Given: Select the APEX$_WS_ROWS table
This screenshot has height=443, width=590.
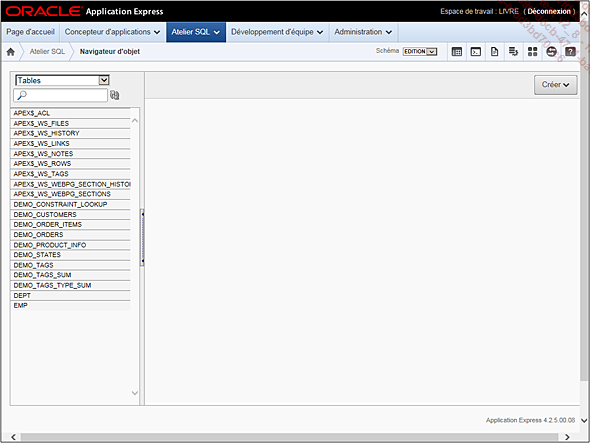Looking at the screenshot, I should coord(70,163).
